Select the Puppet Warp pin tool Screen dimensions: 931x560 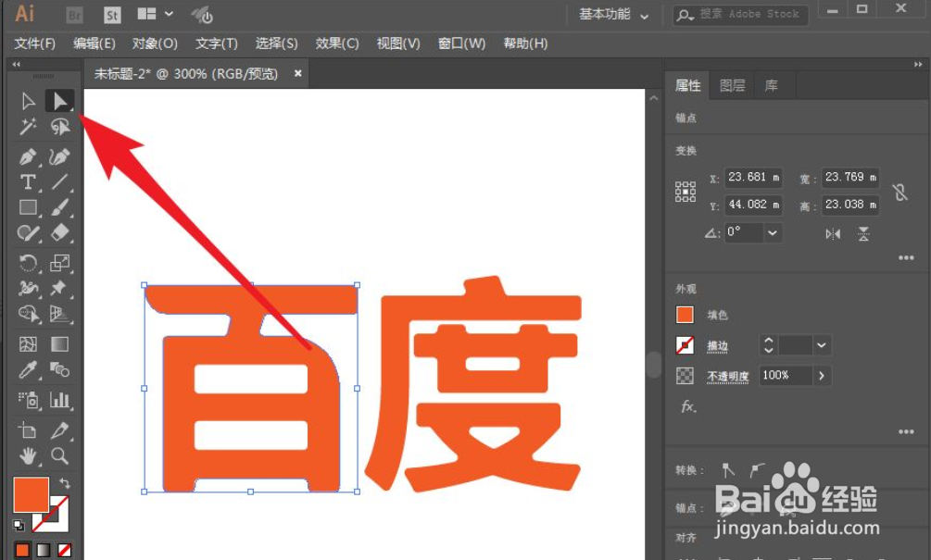point(59,288)
